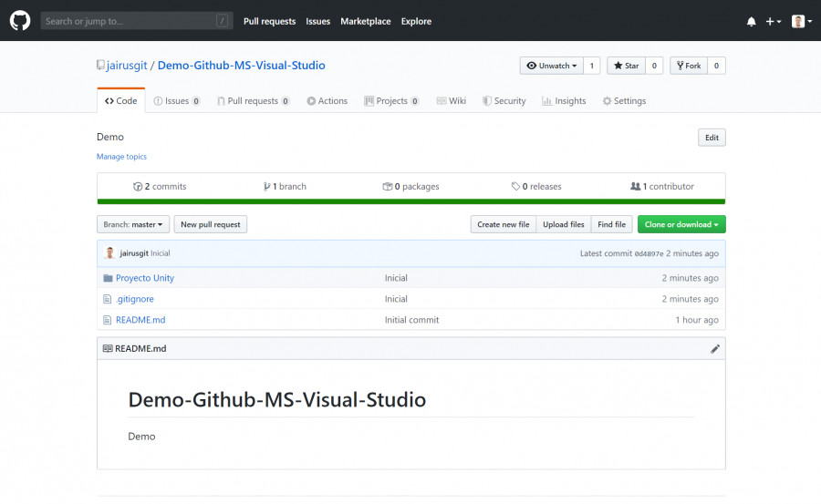Screen dimensions: 821x504
Task: Open the jairusgit owner profile link
Action: coord(127,66)
